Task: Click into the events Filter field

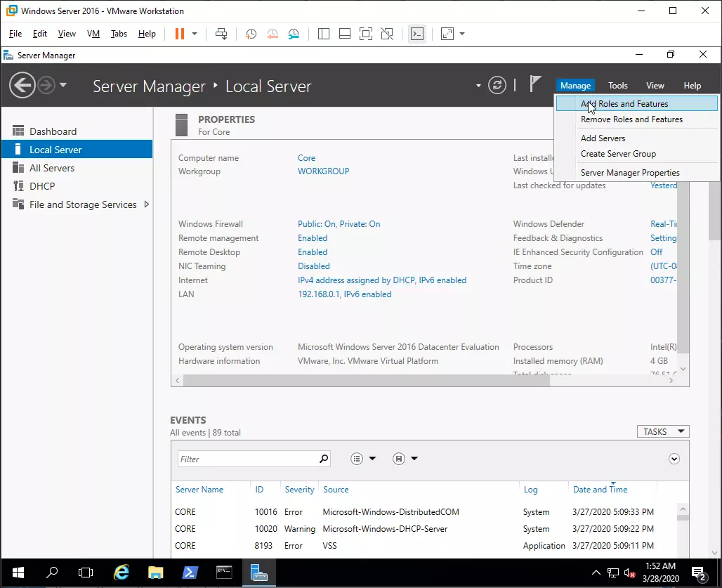Action: click(x=246, y=459)
